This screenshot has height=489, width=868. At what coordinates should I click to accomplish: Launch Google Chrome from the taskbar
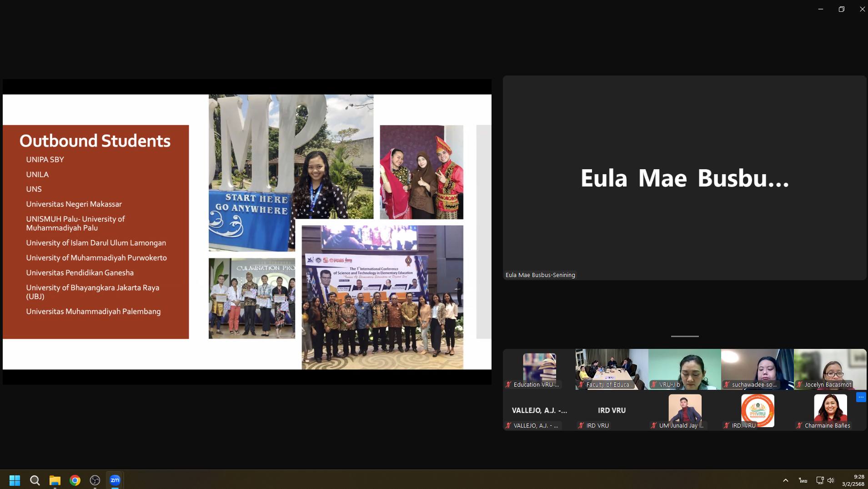(x=75, y=480)
